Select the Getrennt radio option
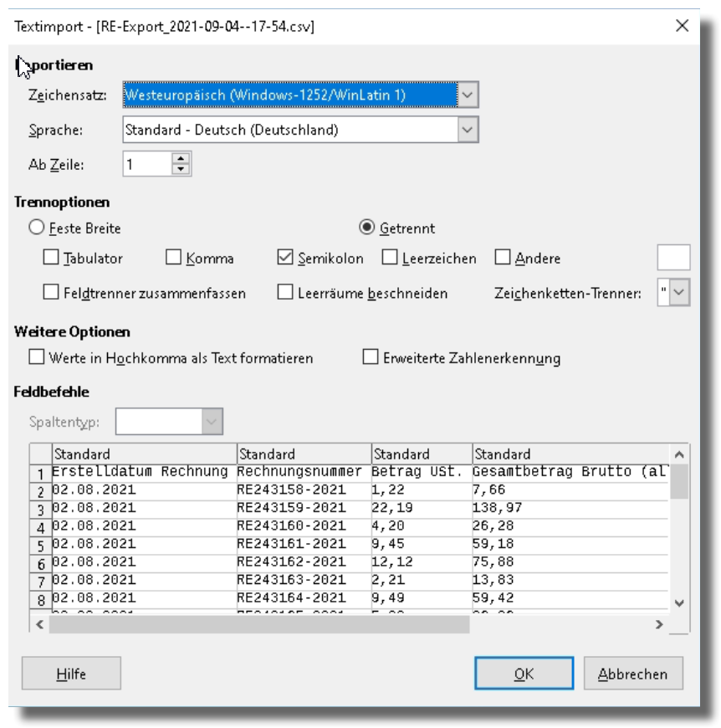Screen dimensions: 721x728 [x=366, y=228]
